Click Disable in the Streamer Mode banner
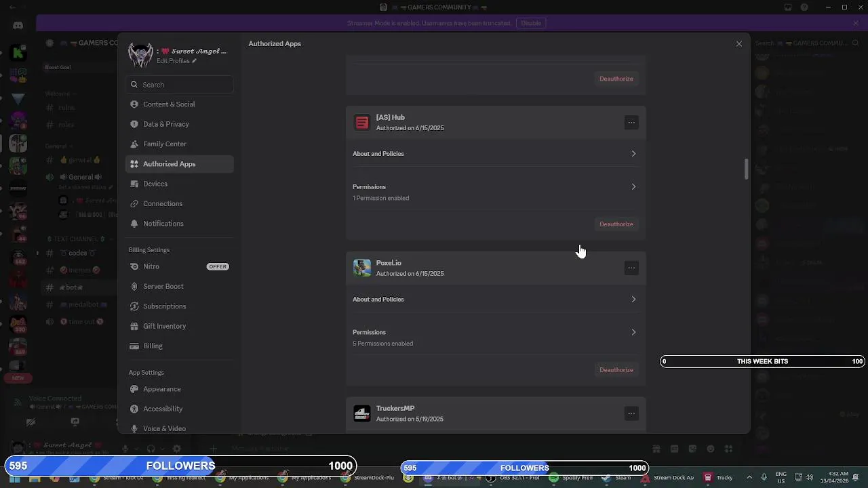Screen dimensions: 868x488 coord(531,23)
